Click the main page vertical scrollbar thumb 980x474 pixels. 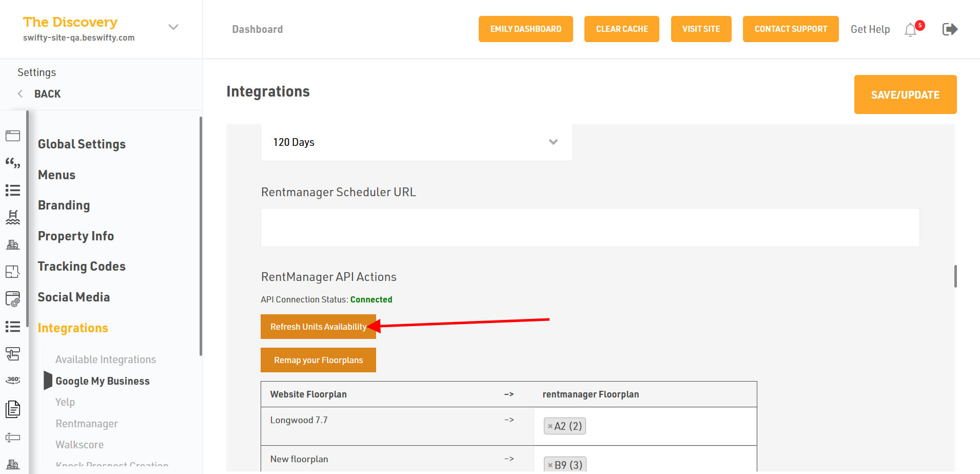pos(955,276)
